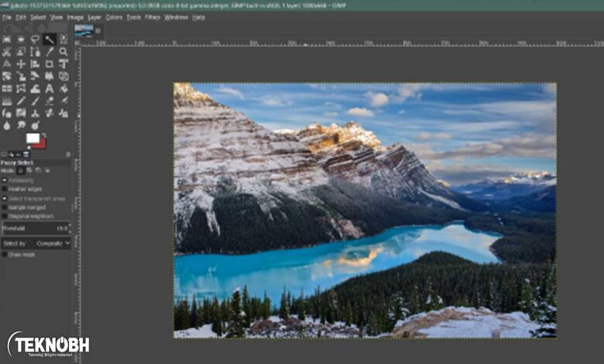Open the Filters menu
The image size is (604, 364).
click(x=153, y=17)
